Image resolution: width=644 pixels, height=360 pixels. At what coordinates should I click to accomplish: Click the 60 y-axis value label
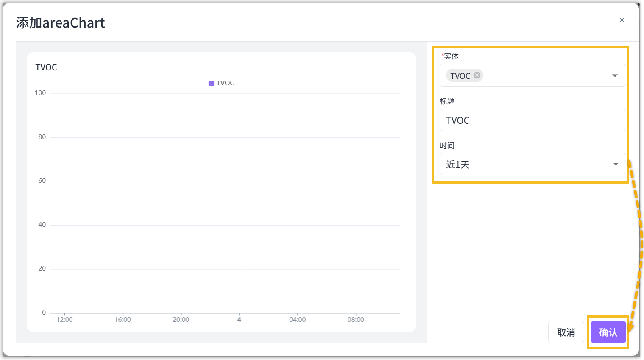point(42,181)
